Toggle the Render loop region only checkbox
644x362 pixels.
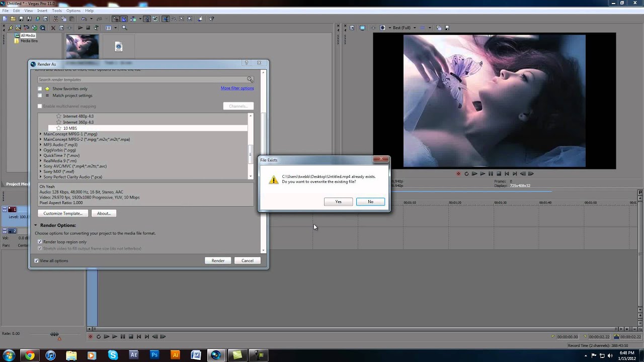tap(40, 242)
